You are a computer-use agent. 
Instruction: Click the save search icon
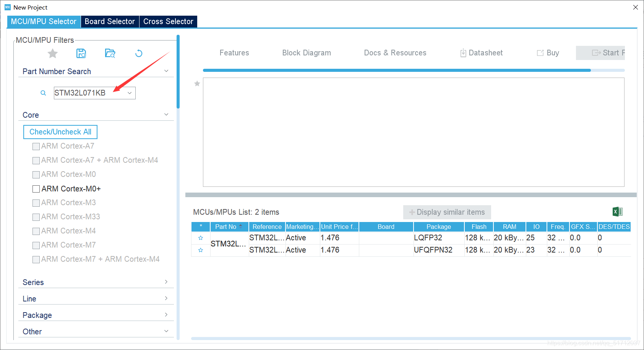81,53
